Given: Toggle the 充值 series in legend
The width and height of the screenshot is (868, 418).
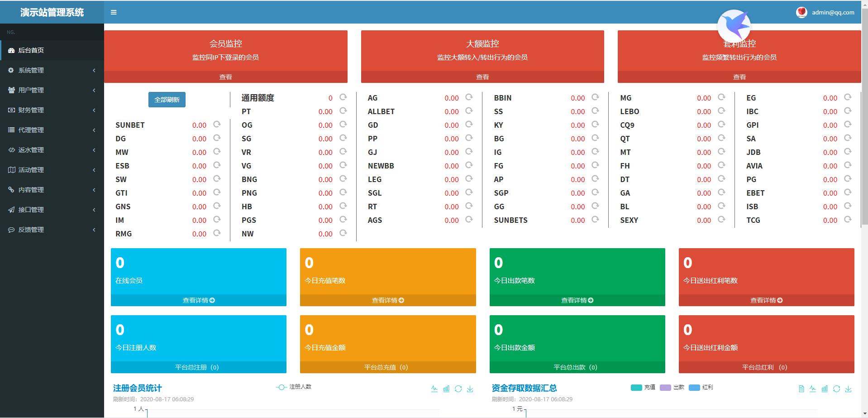Looking at the screenshot, I should pos(643,387).
